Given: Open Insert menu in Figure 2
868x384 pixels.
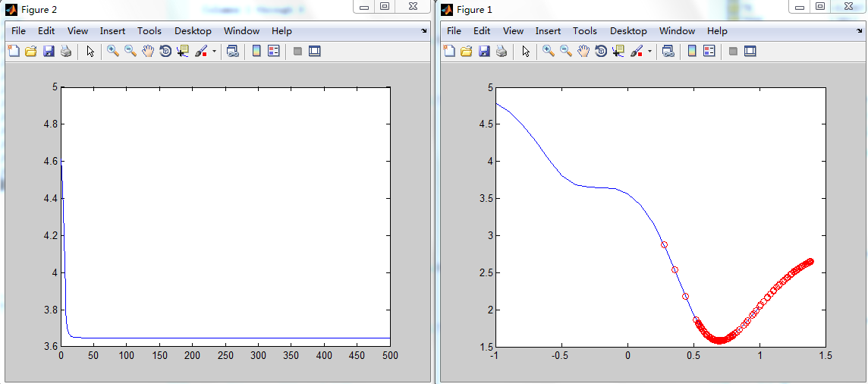Looking at the screenshot, I should (113, 31).
